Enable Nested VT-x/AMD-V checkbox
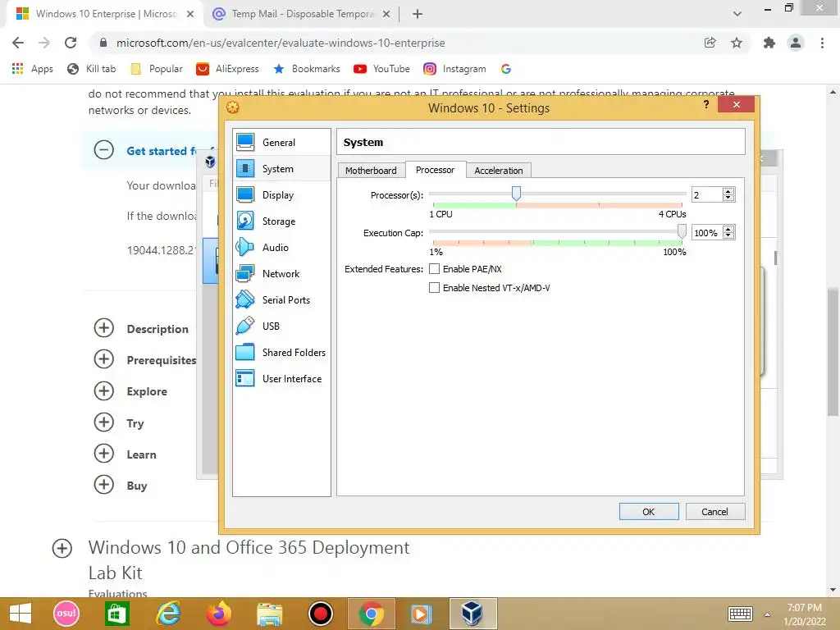The width and height of the screenshot is (840, 630). pyautogui.click(x=435, y=288)
